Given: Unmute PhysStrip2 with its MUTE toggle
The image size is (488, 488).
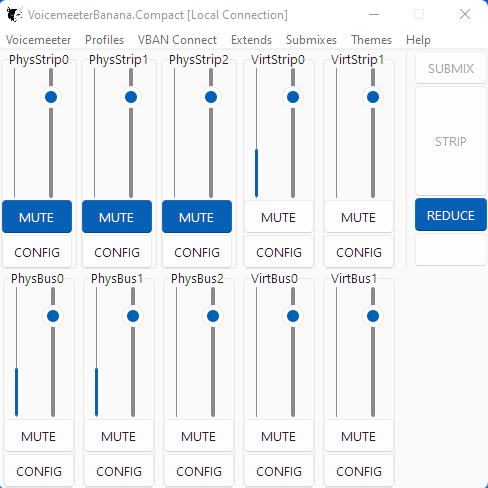Looking at the screenshot, I should [x=197, y=217].
